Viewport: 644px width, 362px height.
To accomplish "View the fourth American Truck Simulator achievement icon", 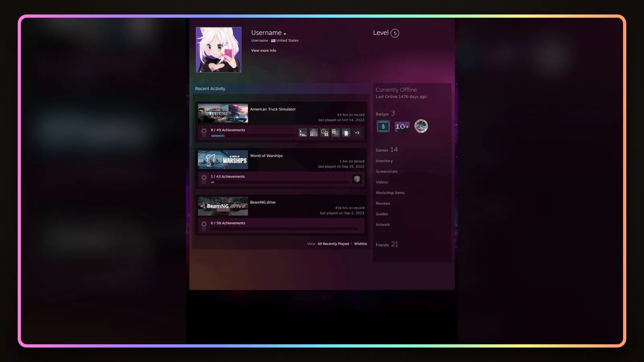I will pos(336,132).
